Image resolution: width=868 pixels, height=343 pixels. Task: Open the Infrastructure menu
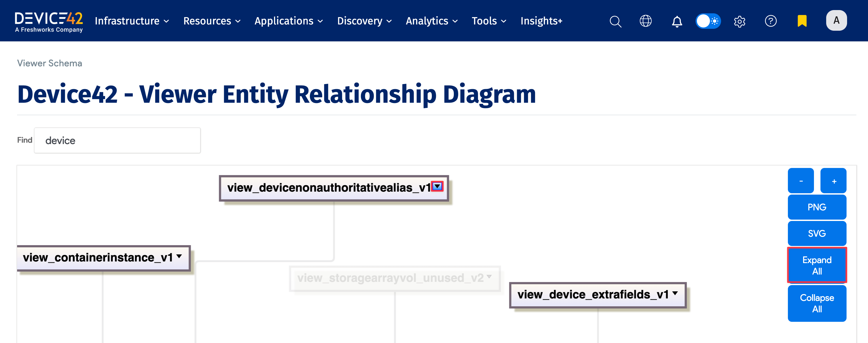[x=131, y=21]
